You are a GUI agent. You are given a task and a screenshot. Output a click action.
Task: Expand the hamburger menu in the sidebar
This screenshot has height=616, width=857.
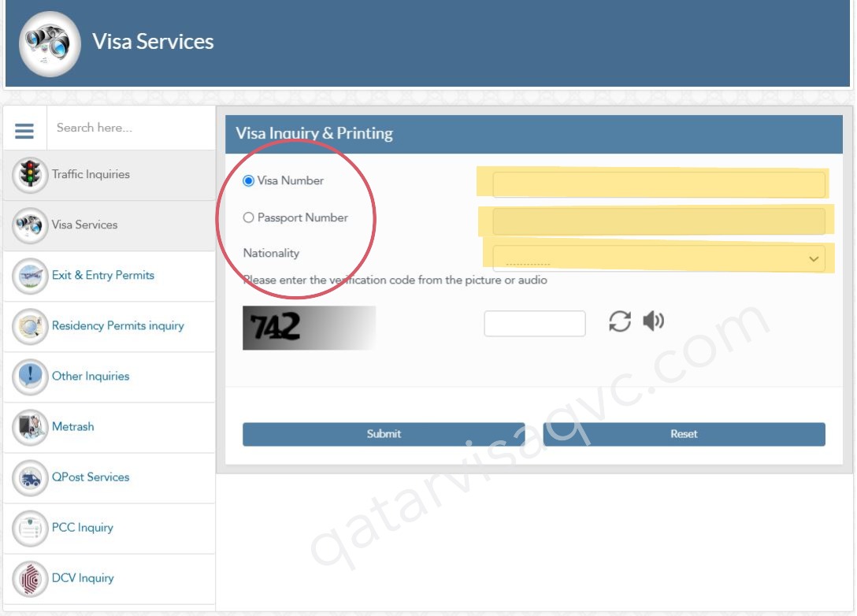tap(24, 129)
